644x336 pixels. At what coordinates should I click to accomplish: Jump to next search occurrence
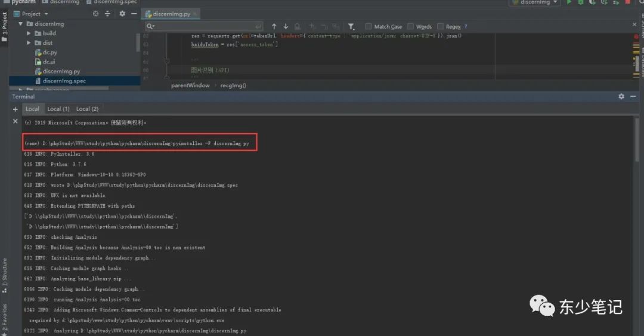pos(286,26)
